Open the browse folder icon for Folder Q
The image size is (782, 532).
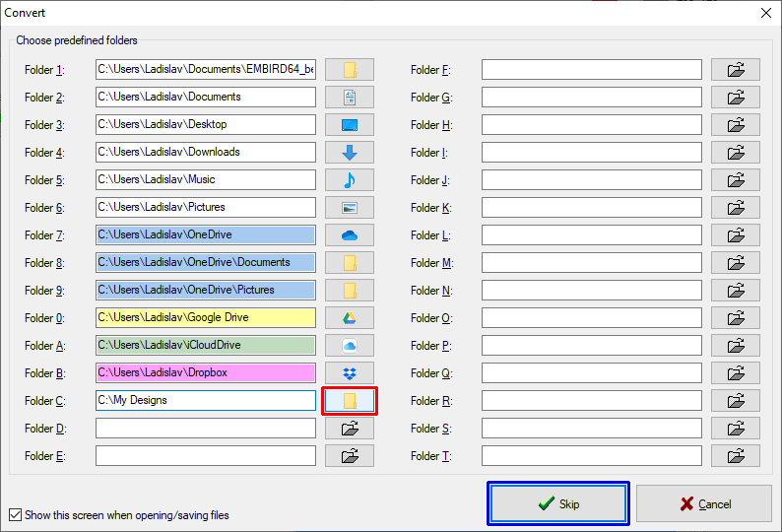[736, 373]
